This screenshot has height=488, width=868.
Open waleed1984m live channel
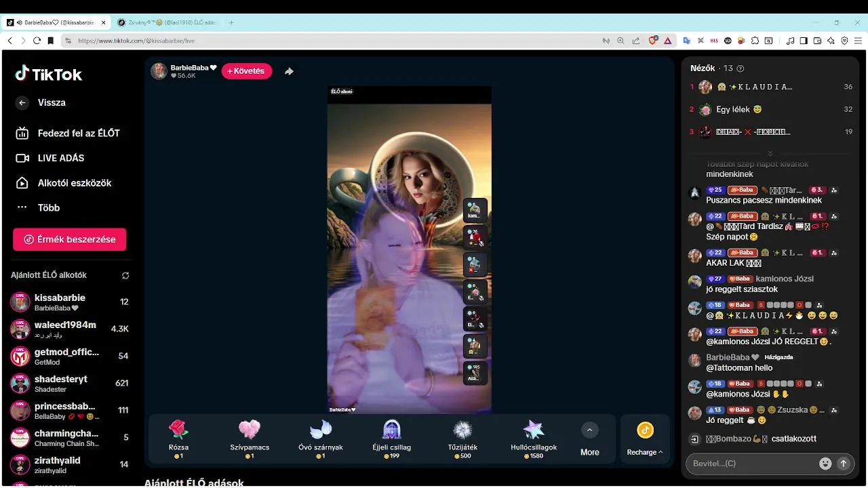69,329
